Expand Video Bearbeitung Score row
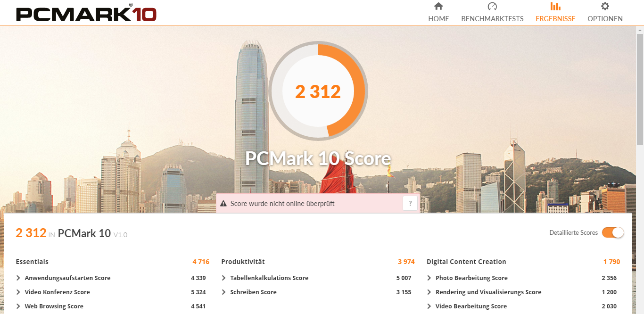Image resolution: width=644 pixels, height=314 pixels. click(522, 306)
